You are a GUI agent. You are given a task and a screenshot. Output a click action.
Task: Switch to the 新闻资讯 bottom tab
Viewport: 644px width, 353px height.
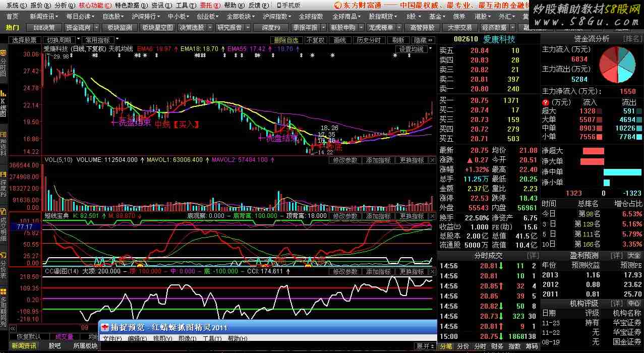coord(24,346)
